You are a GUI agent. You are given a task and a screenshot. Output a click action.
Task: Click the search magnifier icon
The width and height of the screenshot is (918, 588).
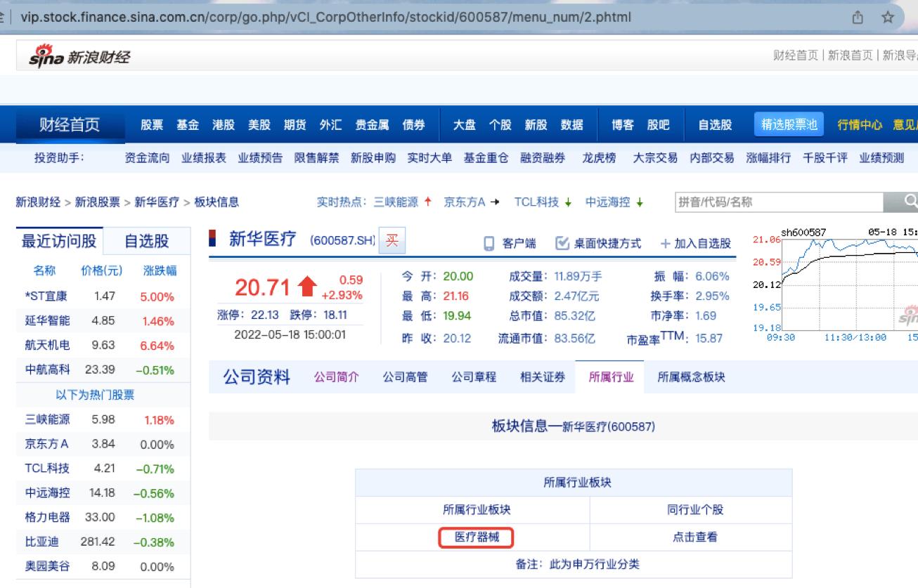tap(910, 202)
